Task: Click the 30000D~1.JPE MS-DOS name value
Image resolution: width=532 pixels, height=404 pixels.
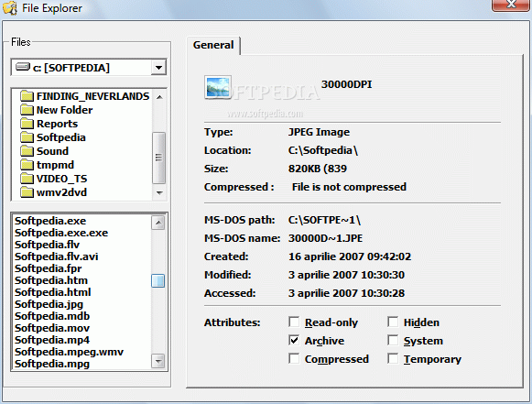Action: click(x=325, y=238)
